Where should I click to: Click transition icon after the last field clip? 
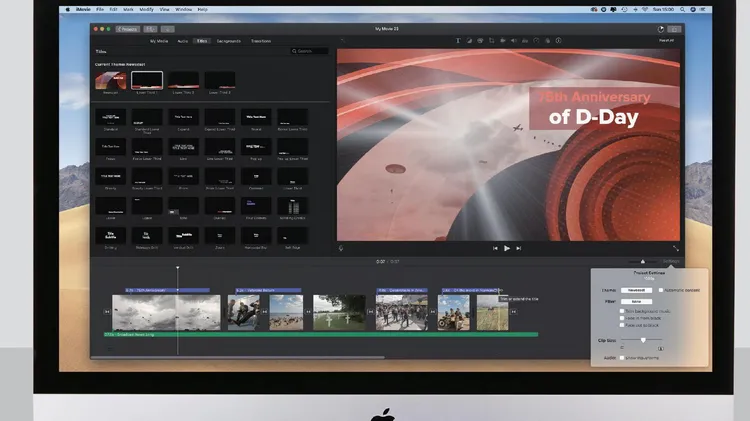click(x=513, y=312)
